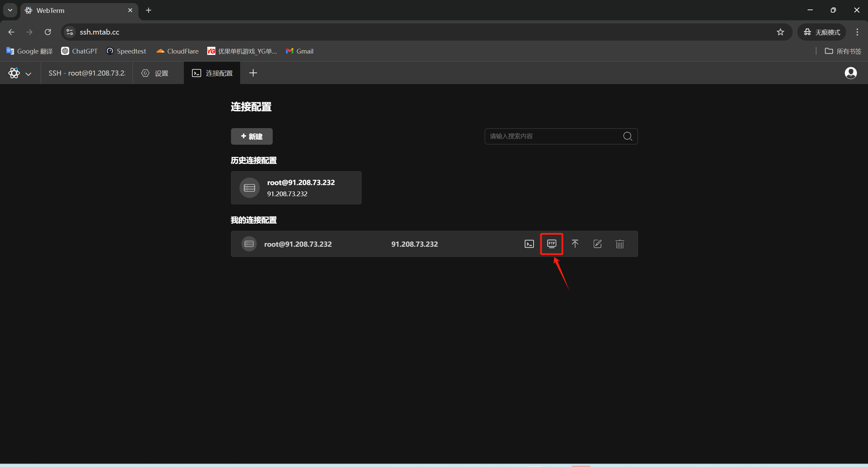Open Chrome tab search chevron
The height and width of the screenshot is (467, 868).
(10, 10)
